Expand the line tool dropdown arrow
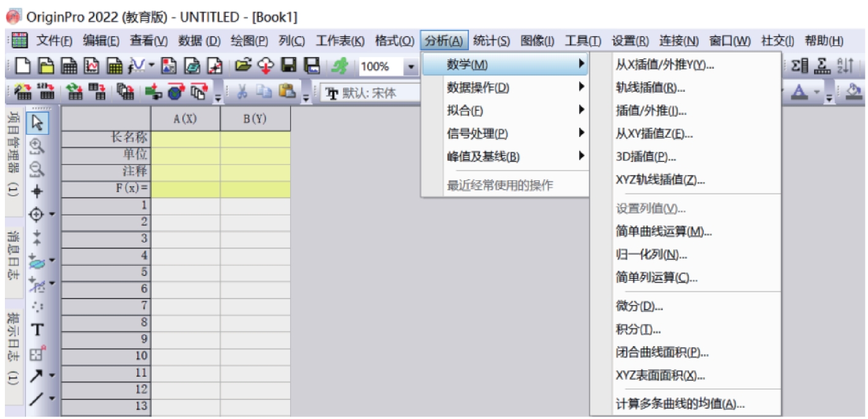This screenshot has height=419, width=868. click(52, 398)
